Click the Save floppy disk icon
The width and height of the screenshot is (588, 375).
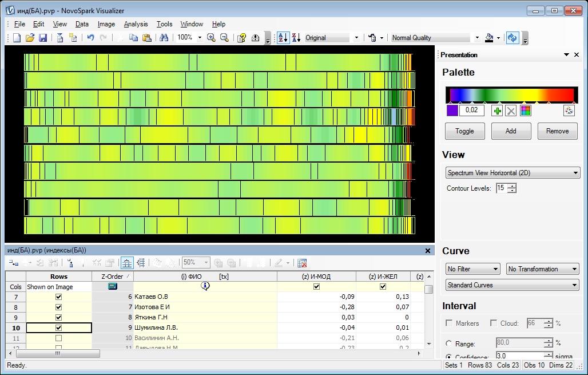tap(43, 38)
